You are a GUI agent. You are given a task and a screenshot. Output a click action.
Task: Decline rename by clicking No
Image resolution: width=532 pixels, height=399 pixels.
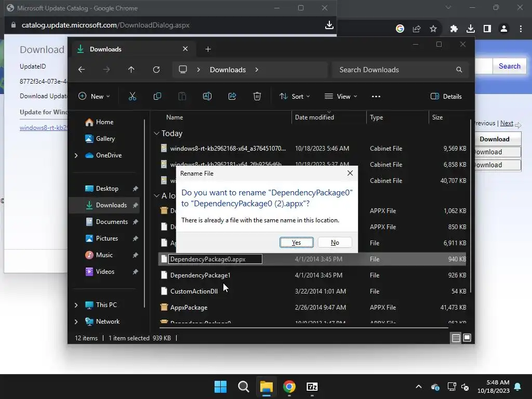tap(335, 242)
